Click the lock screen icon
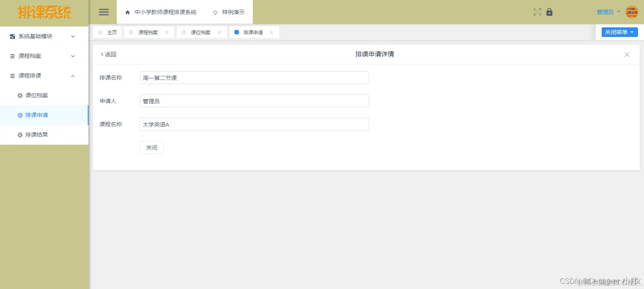 click(549, 12)
